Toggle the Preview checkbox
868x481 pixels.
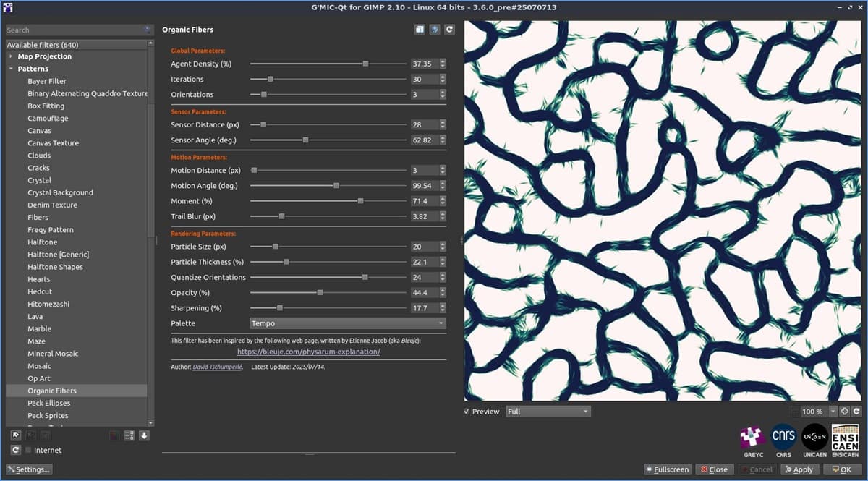point(467,412)
